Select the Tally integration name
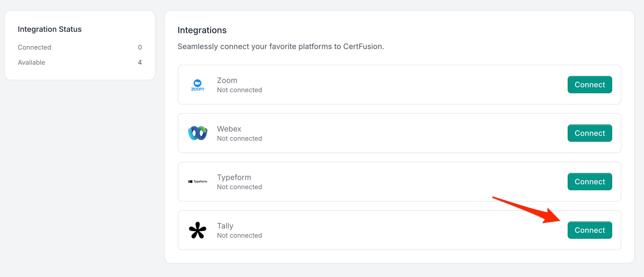The image size is (644, 277). tap(225, 226)
